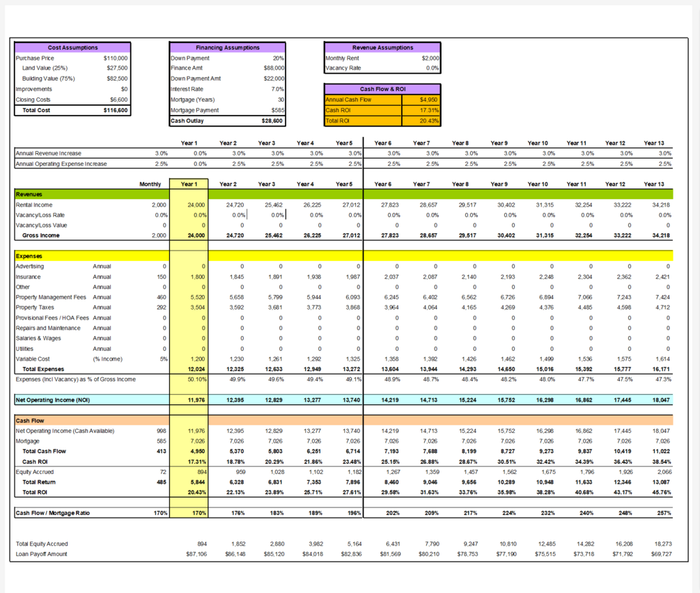Select Building Value $82,500 cell
This screenshot has width=700, height=593.
coord(117,79)
